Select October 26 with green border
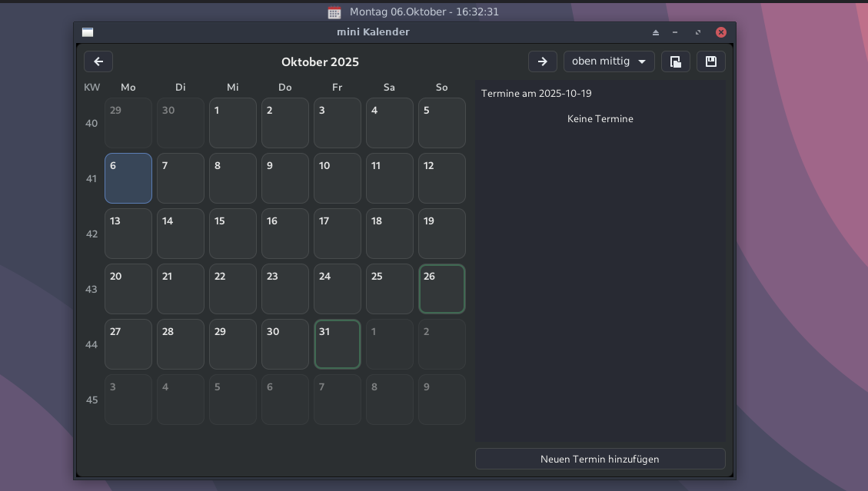Image resolution: width=868 pixels, height=491 pixels. pyautogui.click(x=442, y=289)
